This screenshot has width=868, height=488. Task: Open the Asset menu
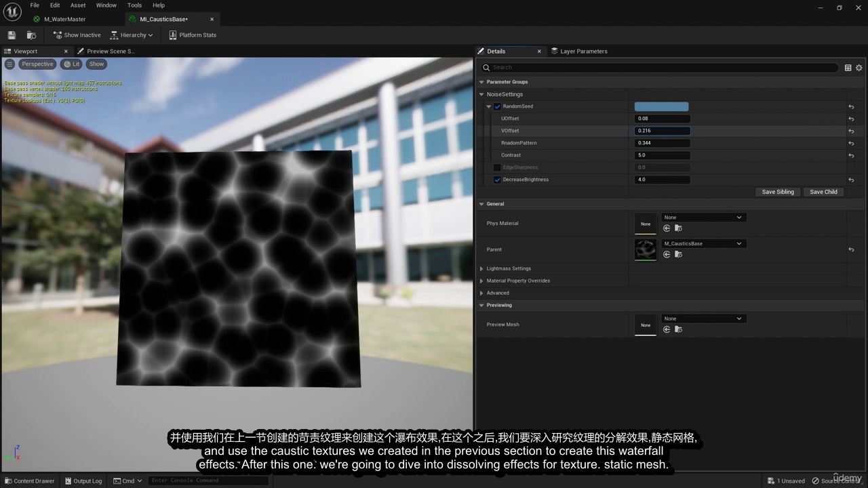(x=78, y=5)
